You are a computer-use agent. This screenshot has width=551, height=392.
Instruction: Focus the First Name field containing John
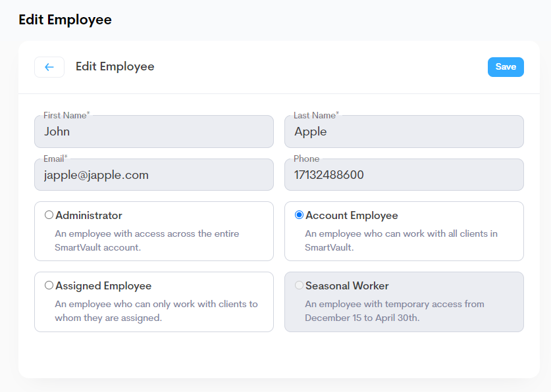coord(153,132)
